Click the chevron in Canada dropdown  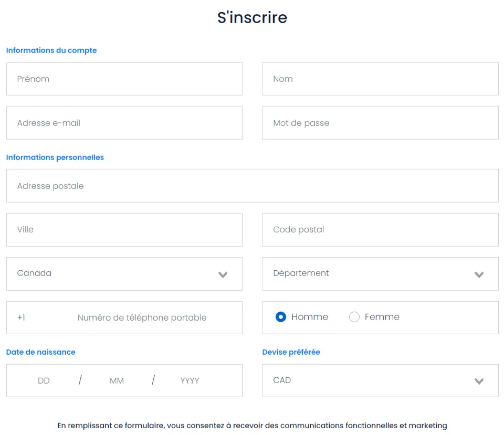tap(223, 274)
